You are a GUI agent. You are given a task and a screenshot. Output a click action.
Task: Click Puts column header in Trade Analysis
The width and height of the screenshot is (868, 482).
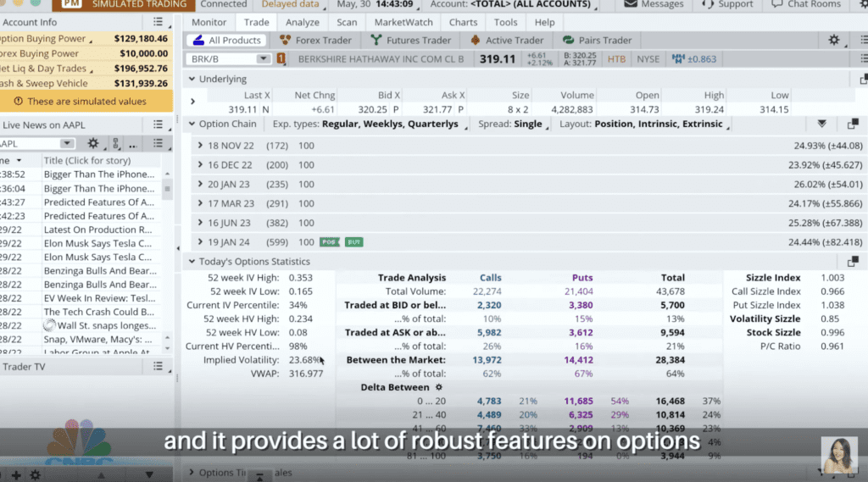tap(582, 278)
